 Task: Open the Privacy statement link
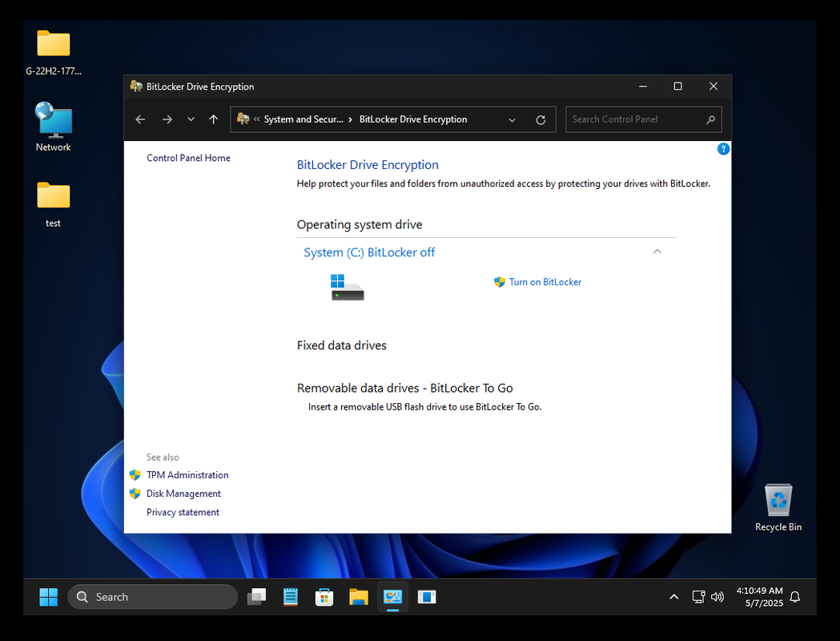pyautogui.click(x=183, y=512)
